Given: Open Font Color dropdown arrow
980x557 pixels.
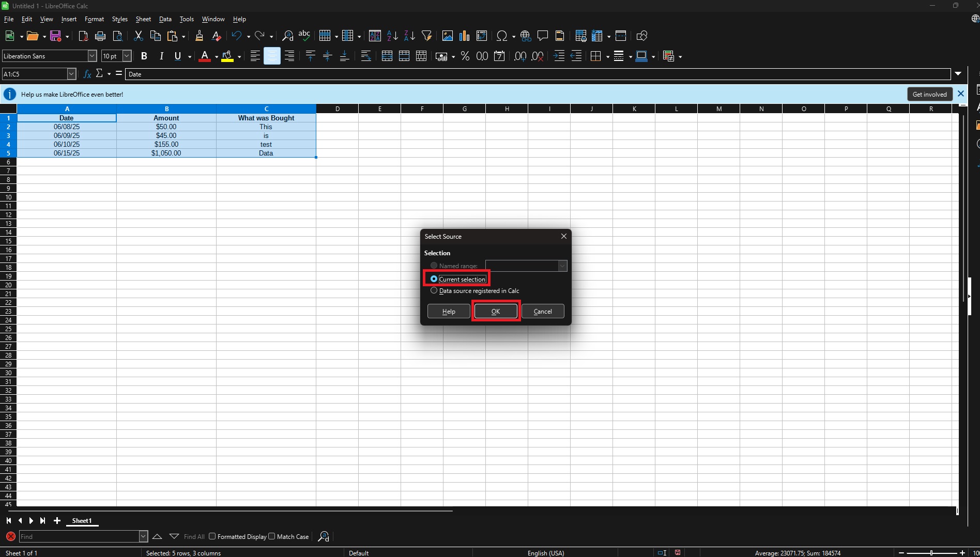Looking at the screenshot, I should (x=216, y=57).
